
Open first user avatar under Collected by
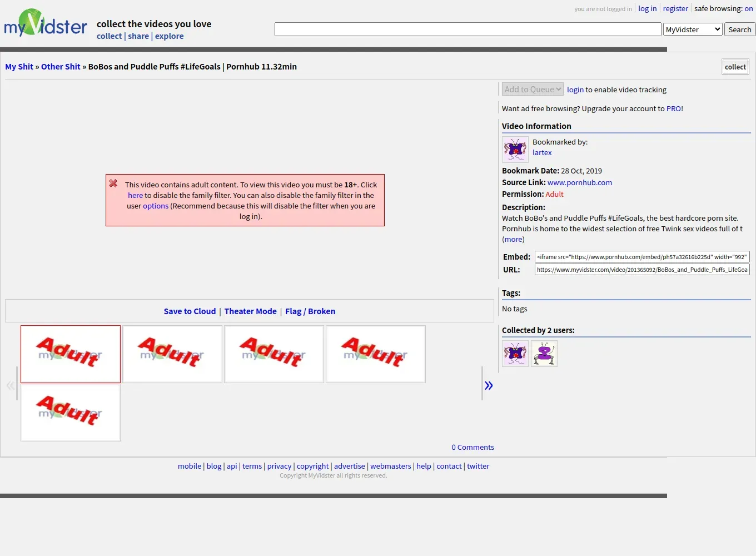(515, 354)
